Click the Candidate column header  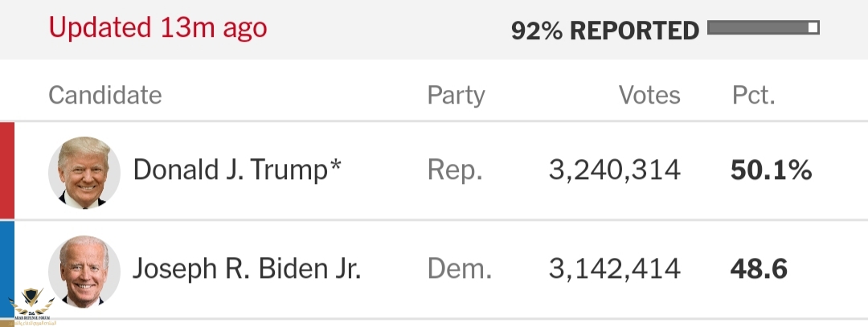click(x=105, y=96)
